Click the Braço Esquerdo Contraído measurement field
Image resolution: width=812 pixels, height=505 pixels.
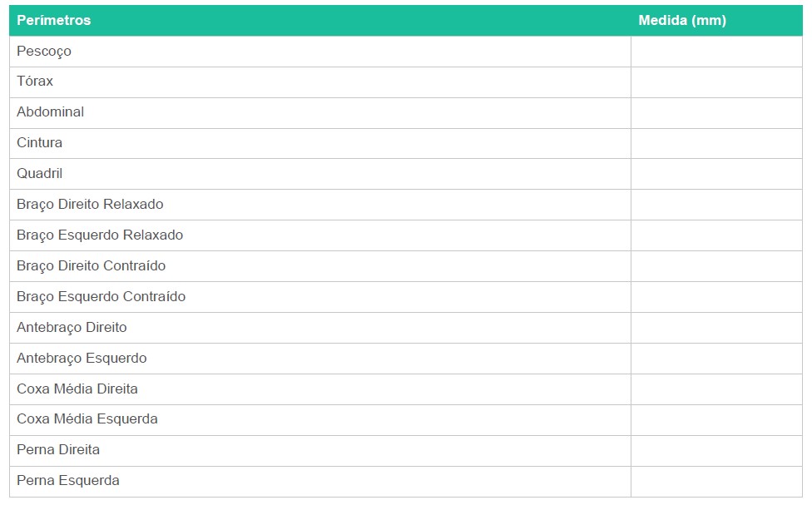[x=716, y=297]
